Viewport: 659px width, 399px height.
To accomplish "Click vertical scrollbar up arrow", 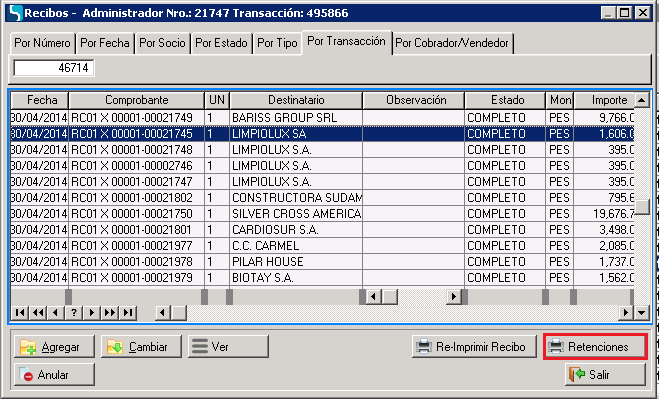I will (x=642, y=100).
